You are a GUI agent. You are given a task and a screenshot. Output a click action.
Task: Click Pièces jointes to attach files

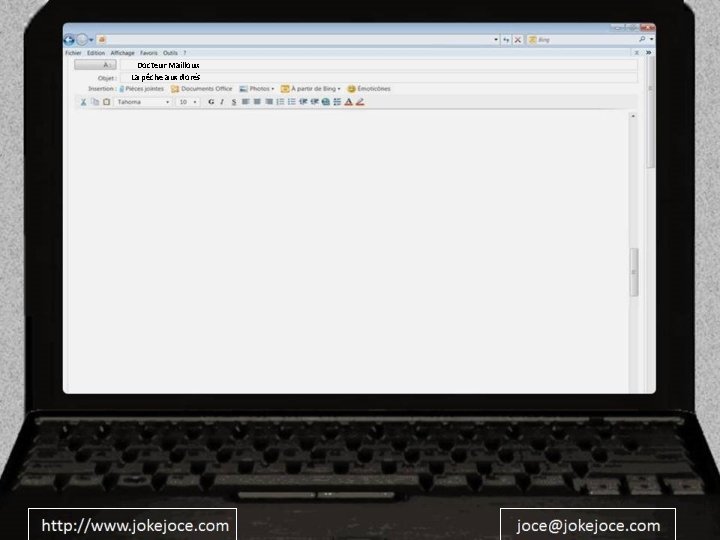tap(141, 89)
